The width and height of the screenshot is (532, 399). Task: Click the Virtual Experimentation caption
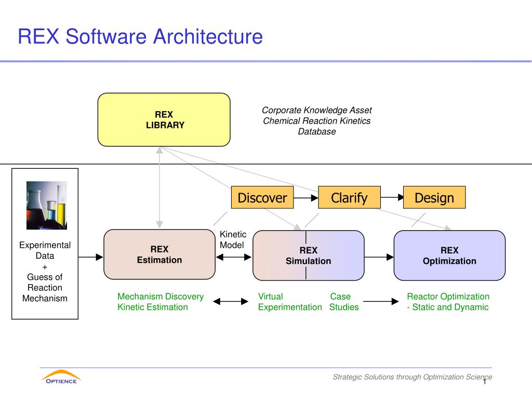point(290,302)
